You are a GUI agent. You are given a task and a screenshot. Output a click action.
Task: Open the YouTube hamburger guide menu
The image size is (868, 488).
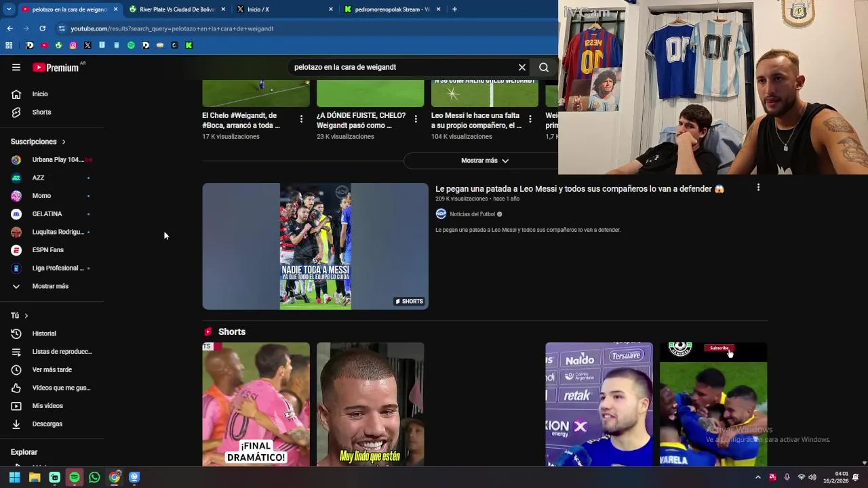[16, 67]
